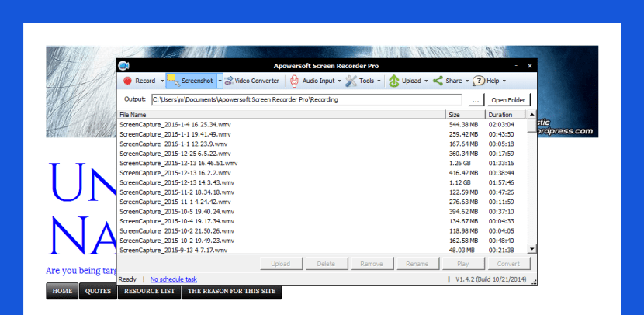Click the Share icon in toolbar
This screenshot has height=315, width=644.
438,81
